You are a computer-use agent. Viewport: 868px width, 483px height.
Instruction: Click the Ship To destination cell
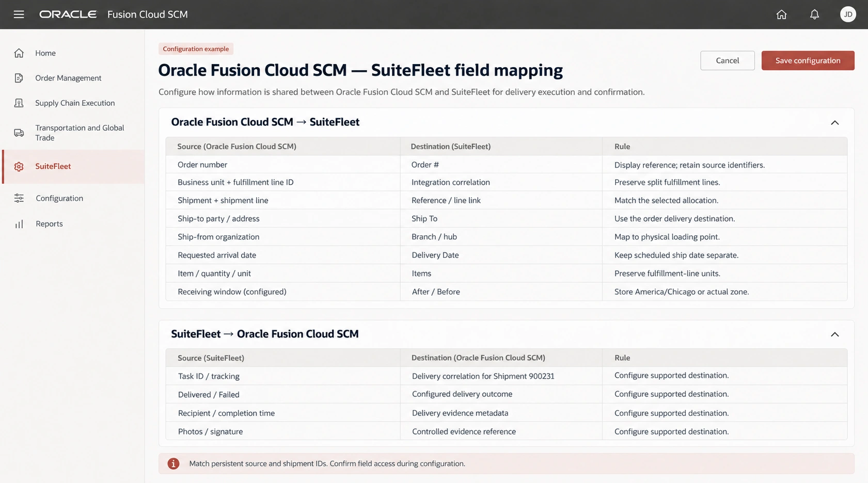501,219
